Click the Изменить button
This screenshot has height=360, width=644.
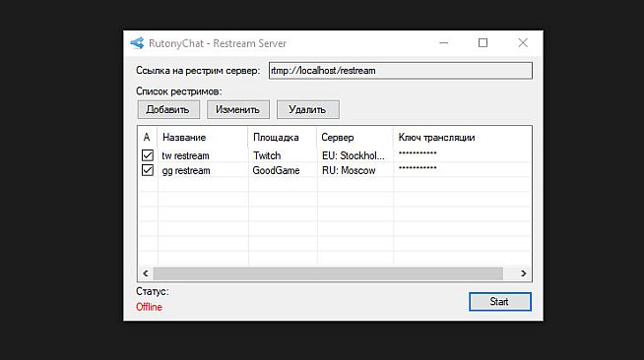[237, 109]
